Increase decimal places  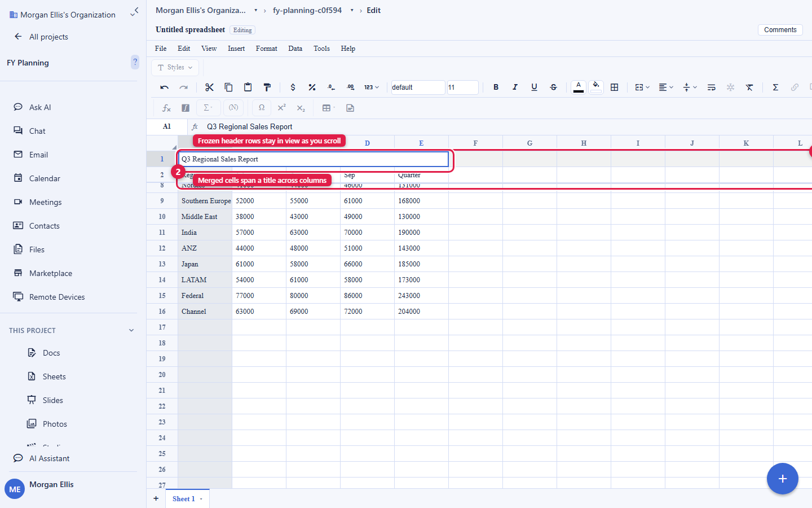point(350,87)
